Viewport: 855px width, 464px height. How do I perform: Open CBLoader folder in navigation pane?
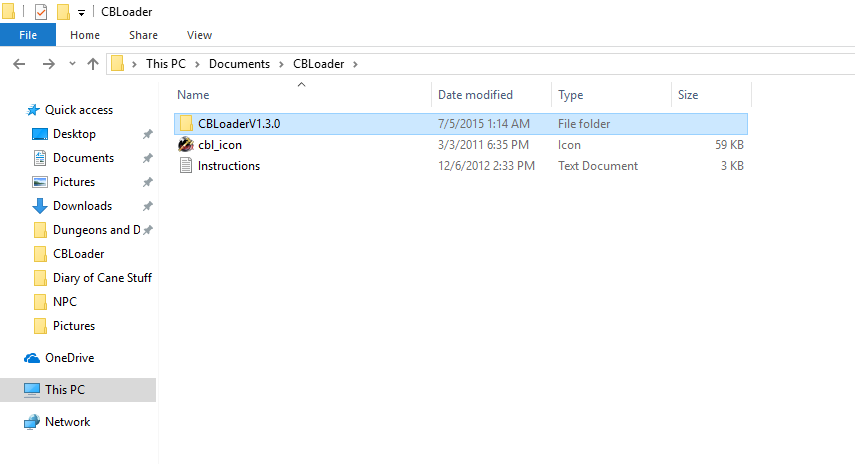point(79,254)
